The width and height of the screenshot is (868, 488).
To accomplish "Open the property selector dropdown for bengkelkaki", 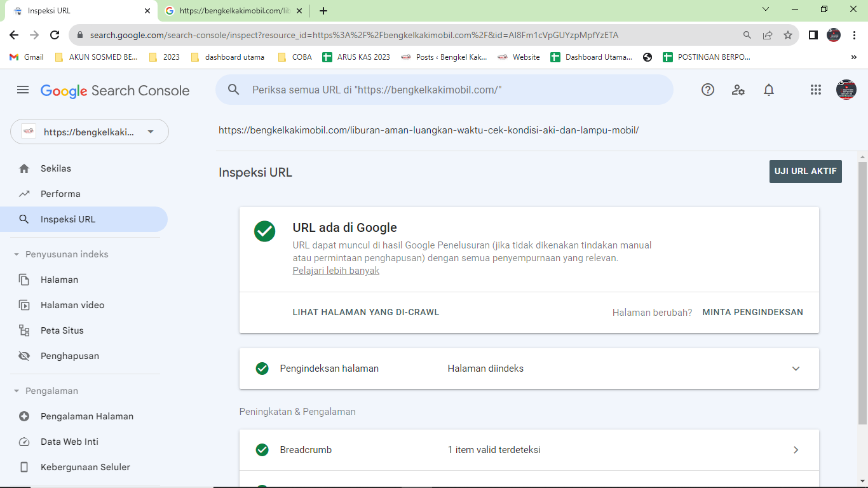I will click(90, 132).
